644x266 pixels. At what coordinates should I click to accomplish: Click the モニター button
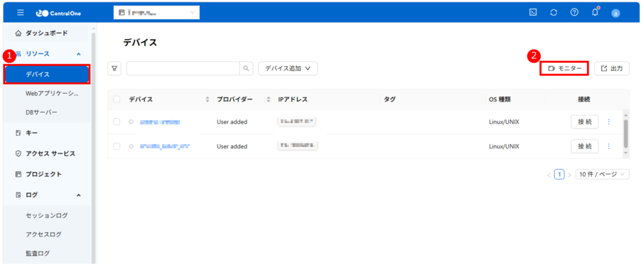564,69
